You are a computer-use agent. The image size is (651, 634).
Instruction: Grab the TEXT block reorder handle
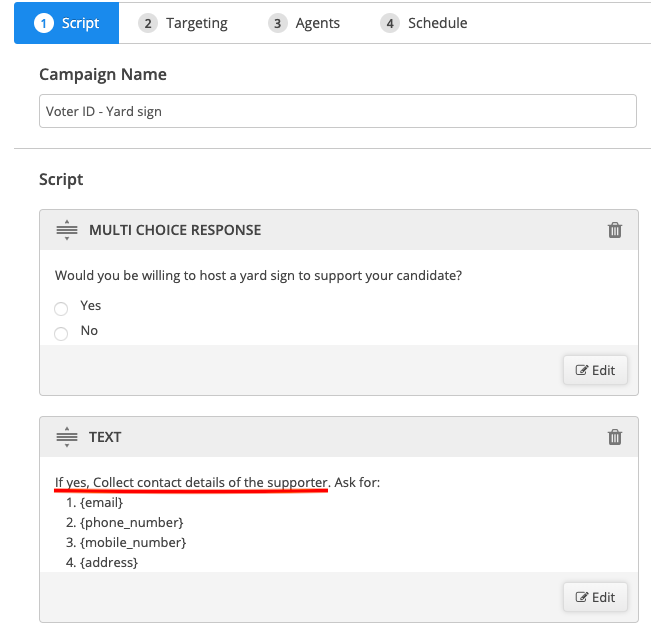(67, 437)
